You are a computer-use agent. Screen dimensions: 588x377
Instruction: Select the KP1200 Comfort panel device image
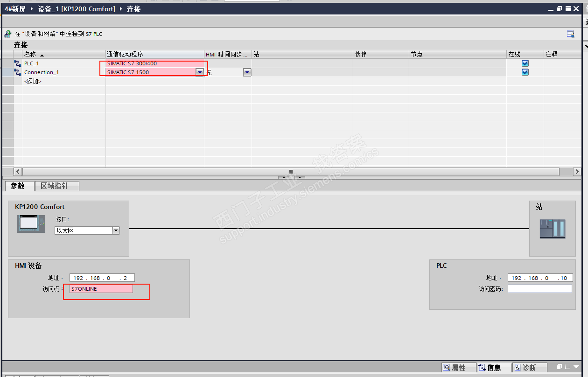(x=31, y=223)
